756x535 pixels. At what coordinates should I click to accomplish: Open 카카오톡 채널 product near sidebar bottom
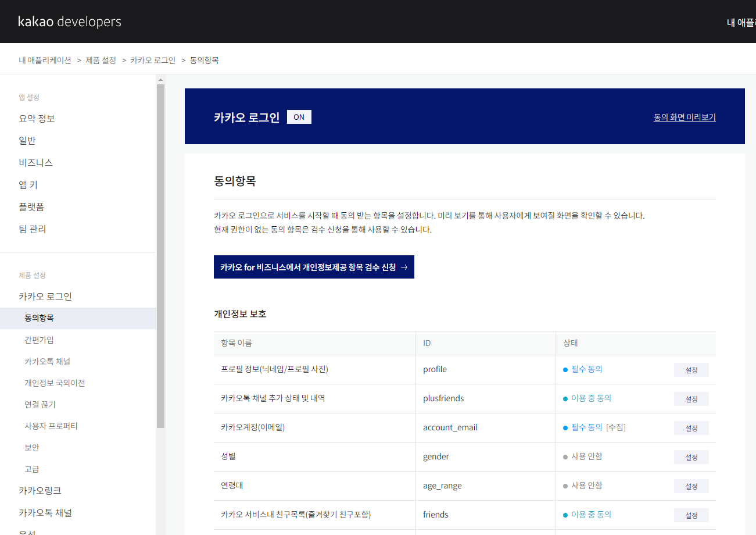pos(45,513)
